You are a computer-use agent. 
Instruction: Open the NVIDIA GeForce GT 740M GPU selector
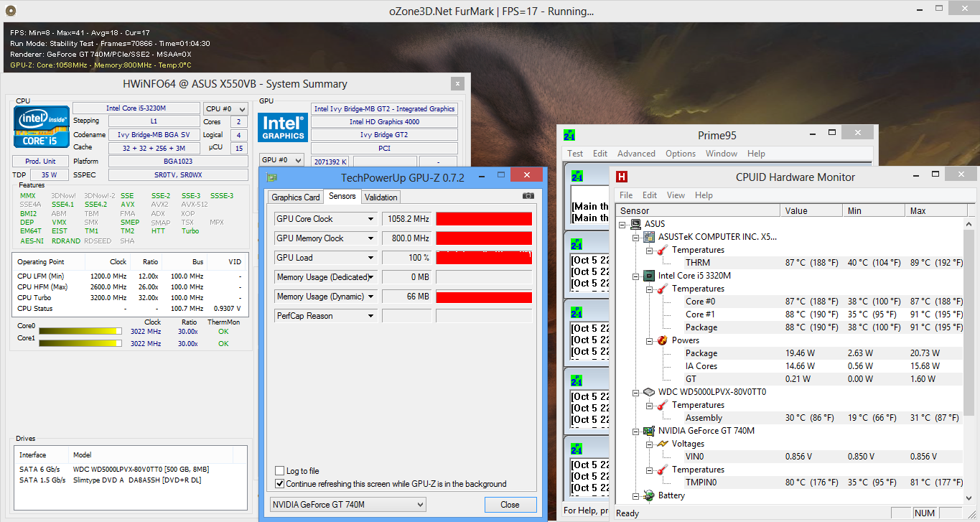point(347,505)
